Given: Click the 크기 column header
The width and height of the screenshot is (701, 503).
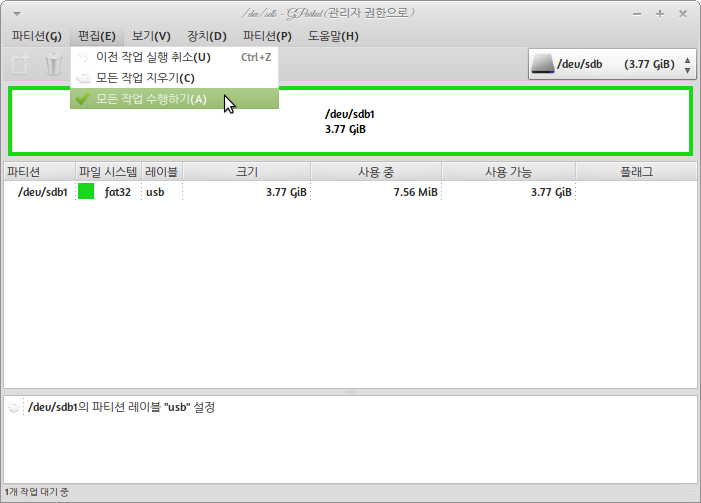Looking at the screenshot, I should [247, 172].
